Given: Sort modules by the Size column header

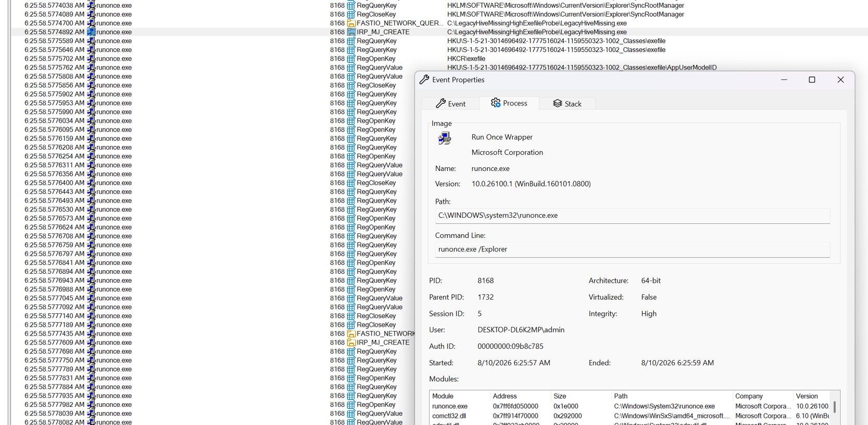Looking at the screenshot, I should 581,396.
